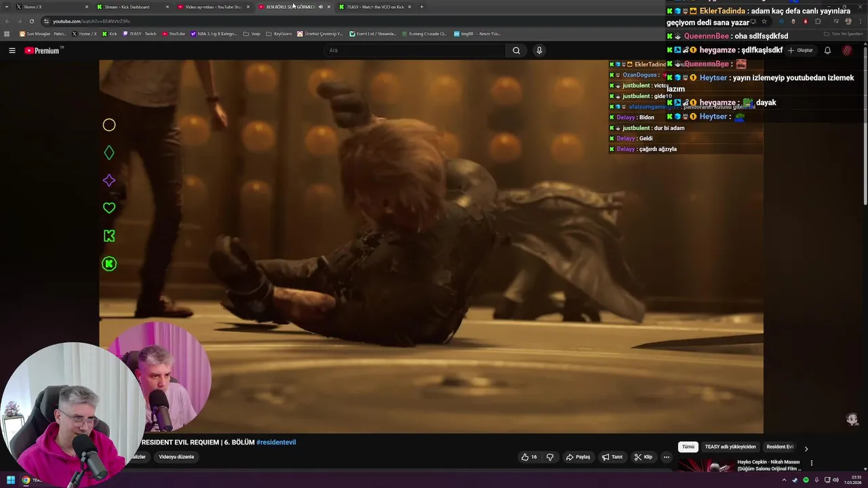Open Hayko Cepkin - Nikah Masası thumbnail

point(706,466)
